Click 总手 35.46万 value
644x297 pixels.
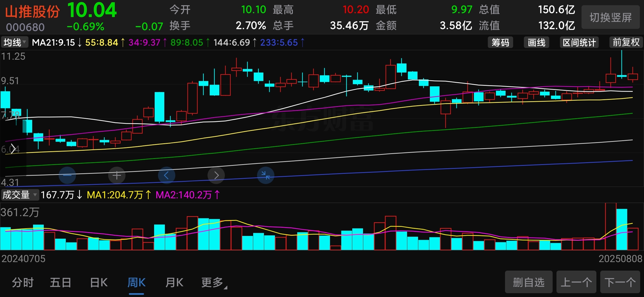(x=349, y=26)
